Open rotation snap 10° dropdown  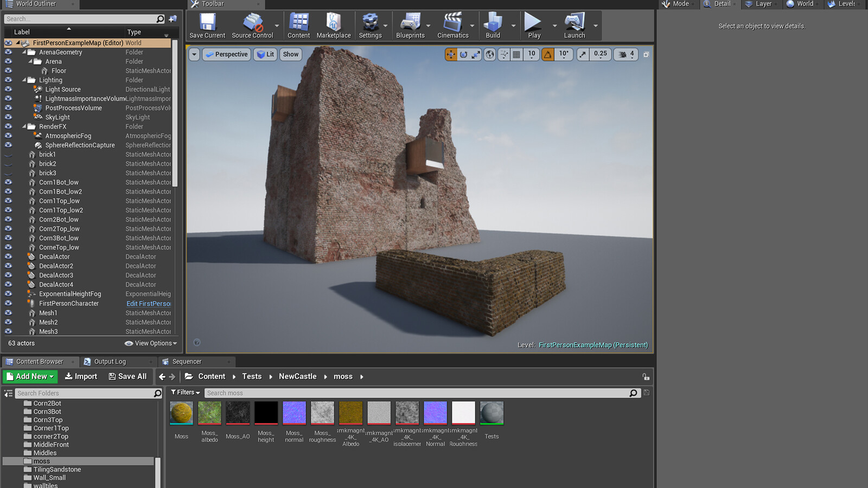click(x=564, y=54)
